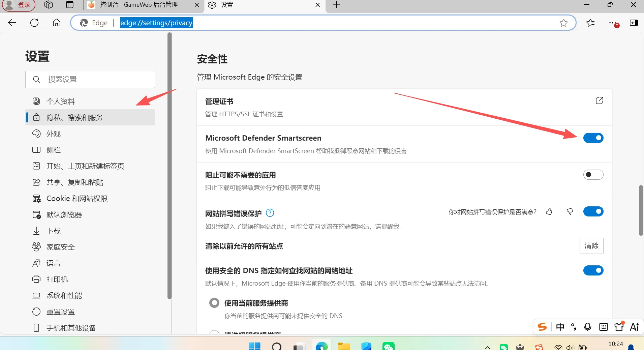The width and height of the screenshot is (644, 350).
Task: Enable 阻止可能不需要的应用 switch
Action: pos(593,175)
